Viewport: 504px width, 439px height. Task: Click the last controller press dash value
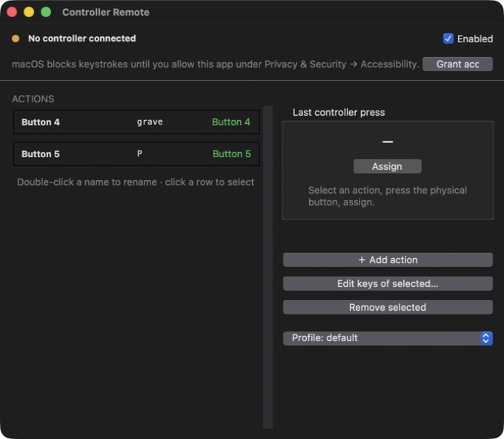point(388,142)
